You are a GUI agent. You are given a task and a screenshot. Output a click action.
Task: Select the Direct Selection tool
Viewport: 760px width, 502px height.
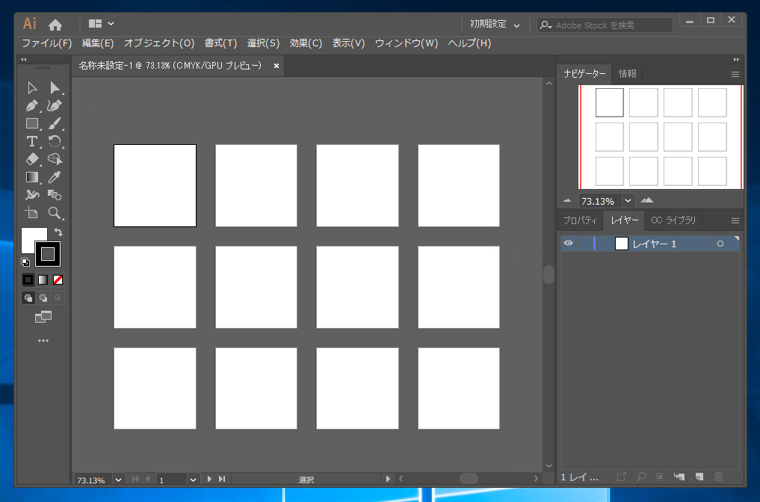pos(55,88)
